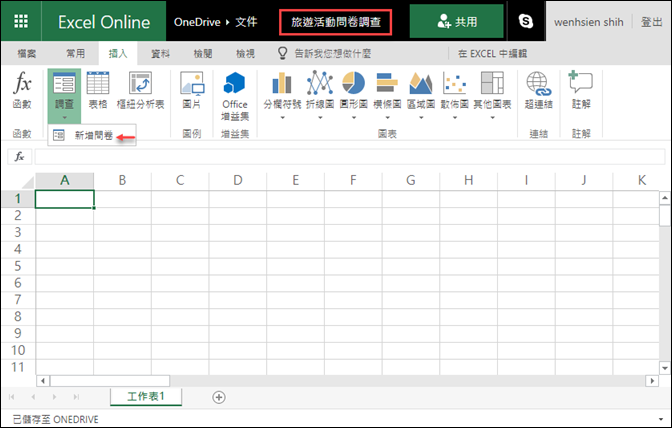The width and height of the screenshot is (672, 428).
Task: Sign out with 登出 link
Action: pos(651,22)
